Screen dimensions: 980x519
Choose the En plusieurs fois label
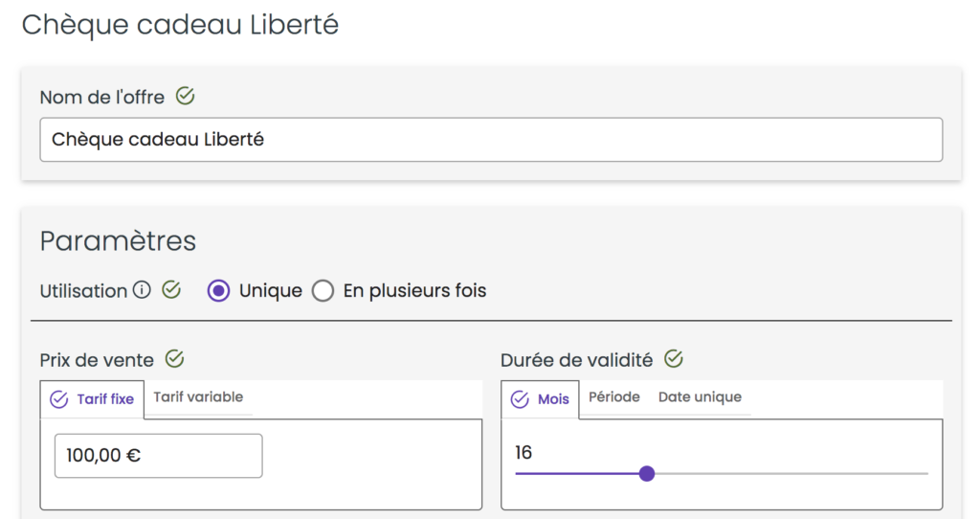click(x=414, y=291)
